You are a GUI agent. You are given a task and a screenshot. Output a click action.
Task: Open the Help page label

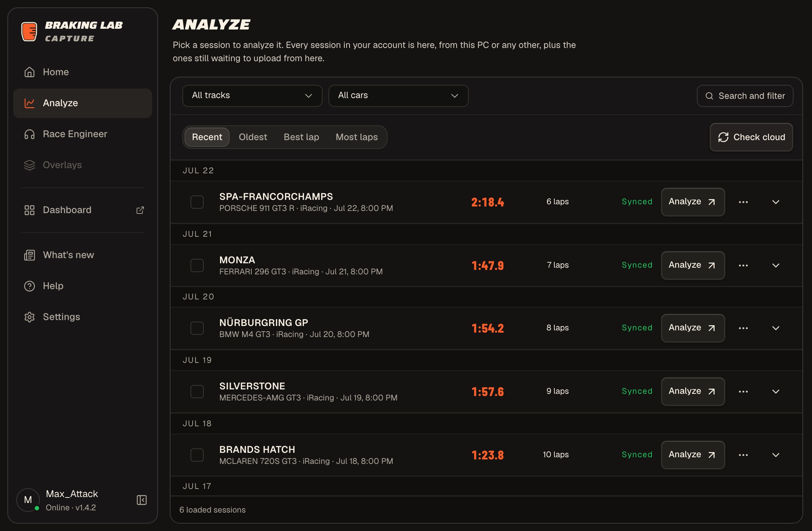tap(53, 286)
